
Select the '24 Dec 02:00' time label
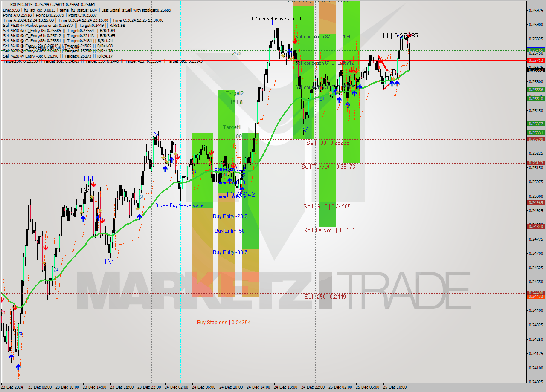tap(176, 387)
